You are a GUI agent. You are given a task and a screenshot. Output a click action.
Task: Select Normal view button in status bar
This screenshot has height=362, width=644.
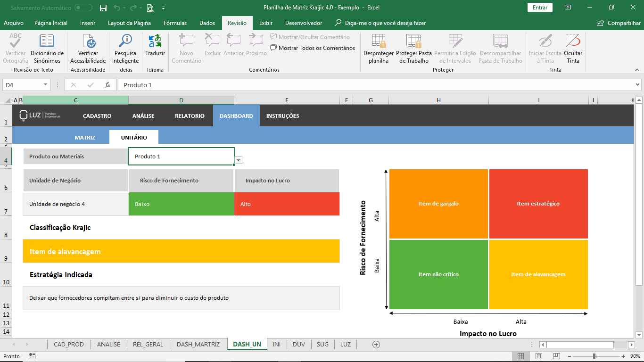[520, 356]
